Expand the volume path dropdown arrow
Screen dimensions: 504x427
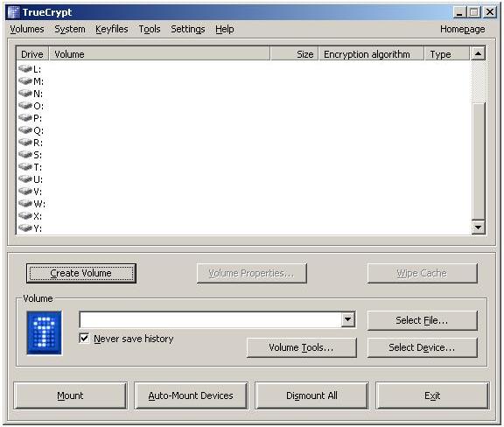click(x=347, y=319)
